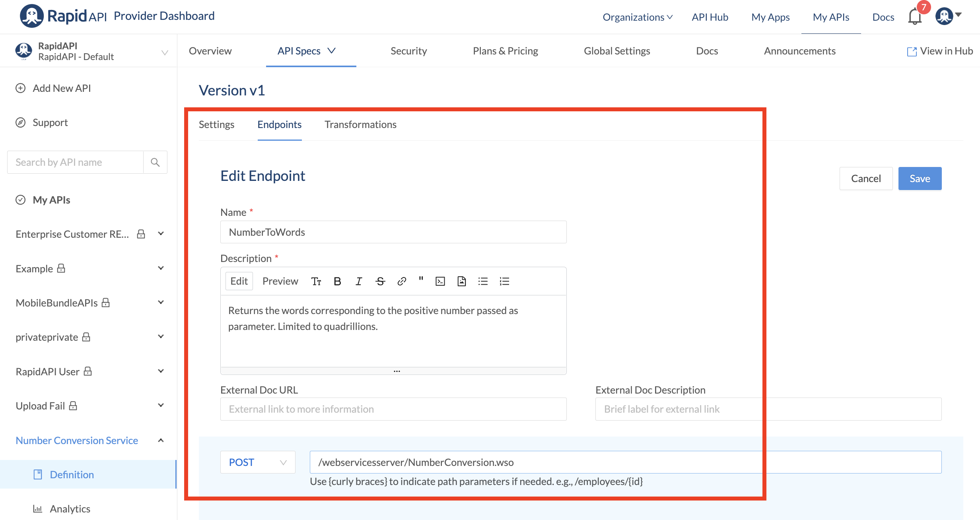Expand the Enterprise Customer RE... API

click(161, 234)
